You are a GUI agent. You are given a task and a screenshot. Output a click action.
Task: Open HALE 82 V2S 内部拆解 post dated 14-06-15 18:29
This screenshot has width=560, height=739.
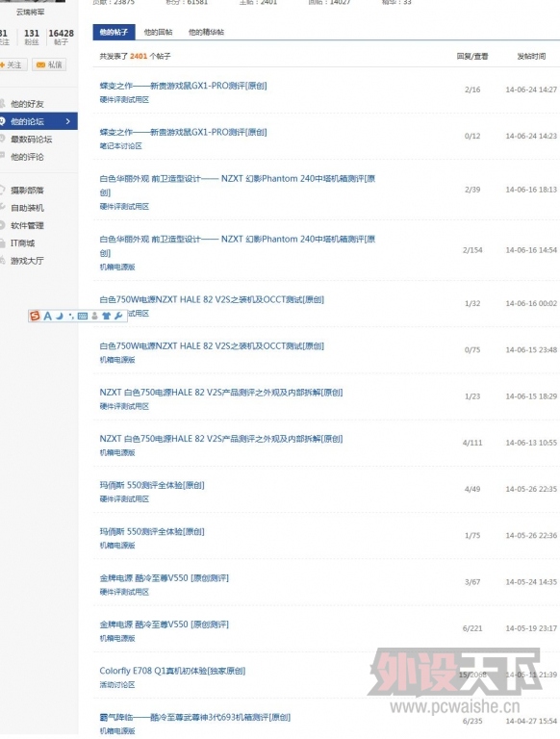pos(221,393)
